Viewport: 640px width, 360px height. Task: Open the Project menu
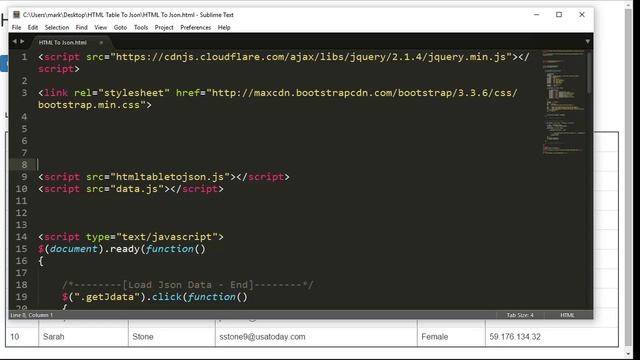pyautogui.click(x=164, y=27)
